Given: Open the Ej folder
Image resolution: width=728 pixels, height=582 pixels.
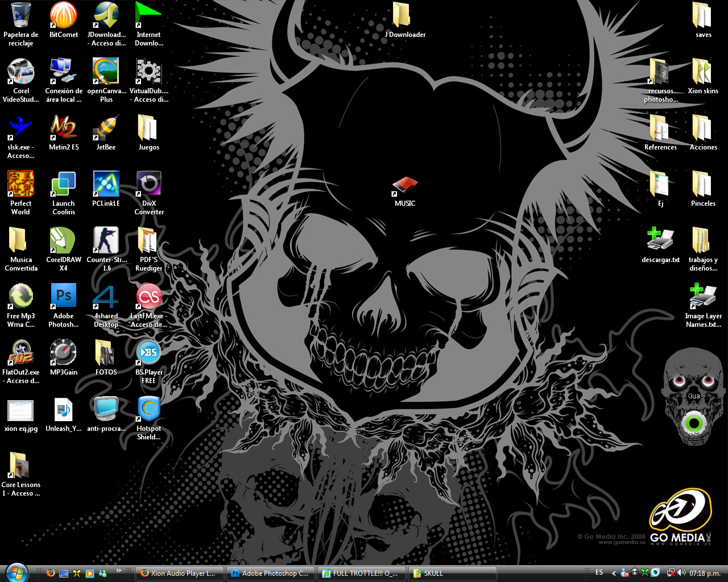Looking at the screenshot, I should coord(661,184).
